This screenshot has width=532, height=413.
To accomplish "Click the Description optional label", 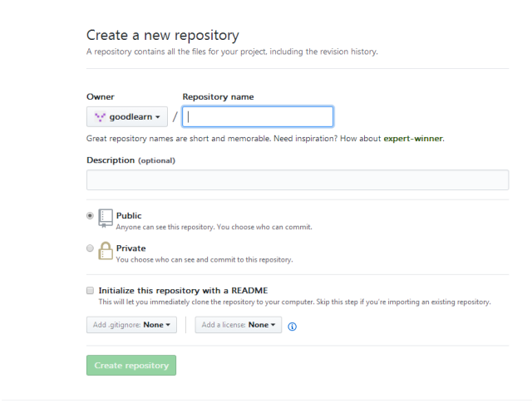I will click(131, 160).
